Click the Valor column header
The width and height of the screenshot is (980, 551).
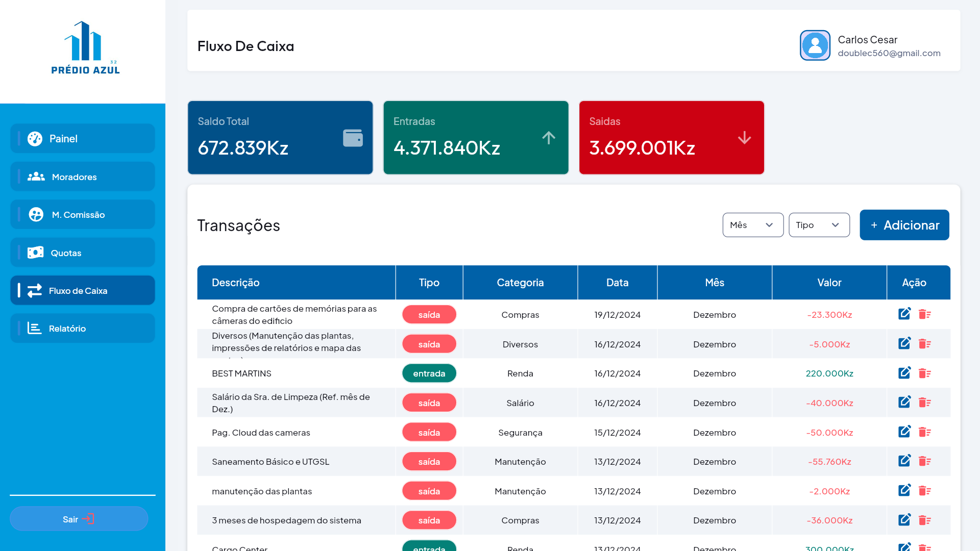(x=829, y=283)
